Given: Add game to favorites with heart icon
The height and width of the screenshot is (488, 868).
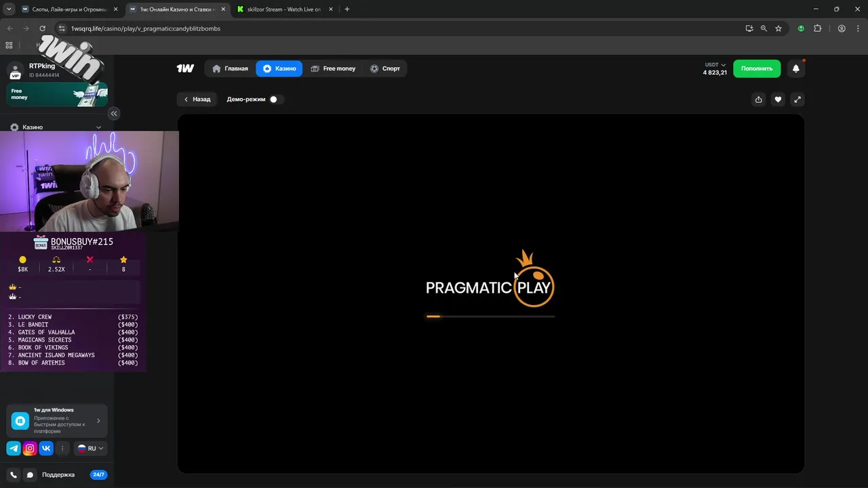Looking at the screenshot, I should (x=778, y=100).
